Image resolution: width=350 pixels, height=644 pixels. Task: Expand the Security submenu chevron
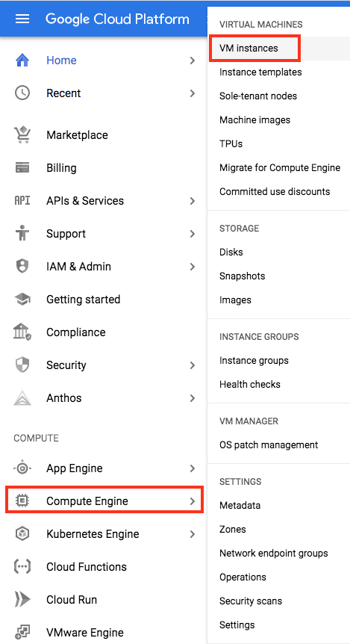click(192, 365)
